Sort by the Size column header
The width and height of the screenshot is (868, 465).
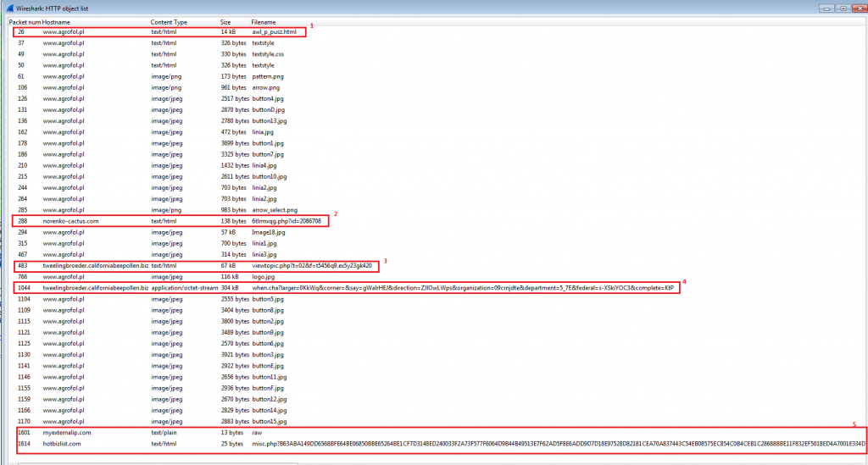[225, 22]
